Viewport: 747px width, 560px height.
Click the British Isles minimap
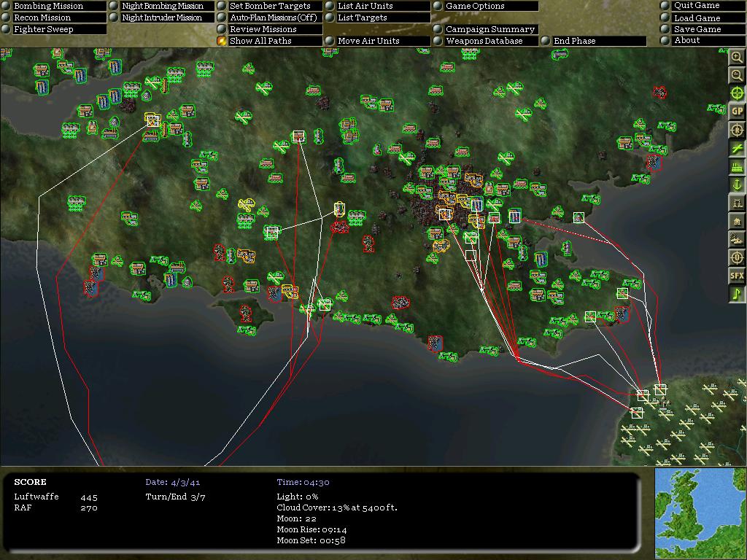click(x=700, y=513)
